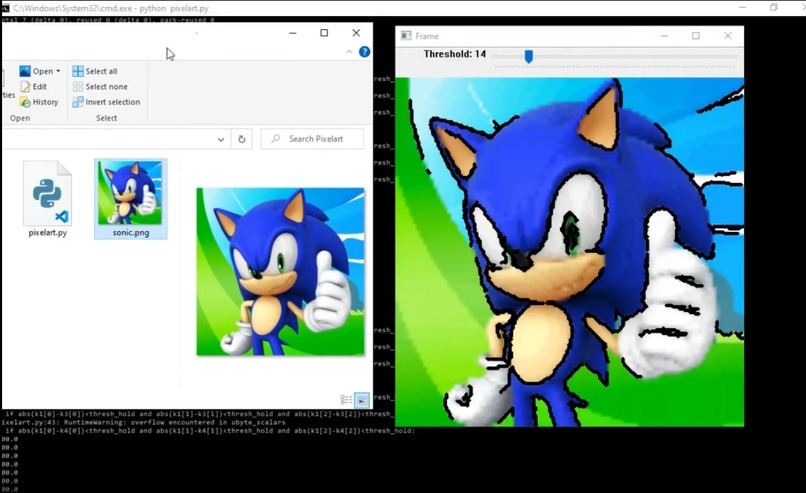
Task: Collapse the Explorer ribbon chevron
Action: 349,52
